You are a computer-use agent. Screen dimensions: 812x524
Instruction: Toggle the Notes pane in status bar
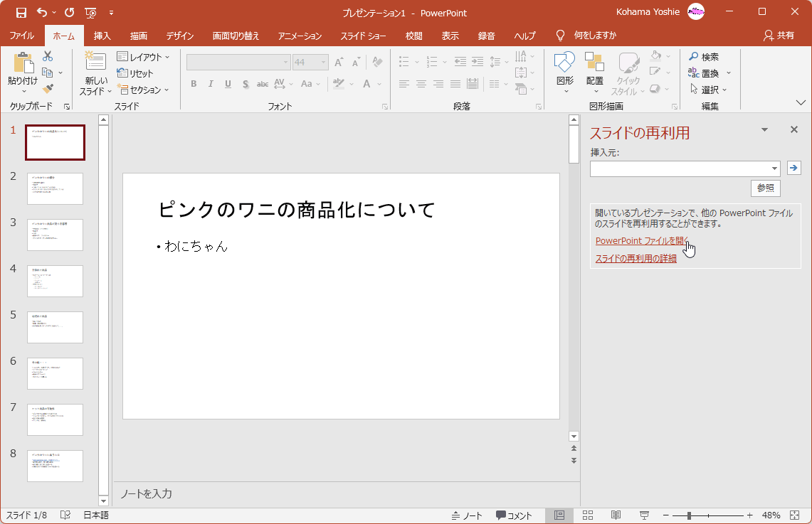[x=467, y=515]
